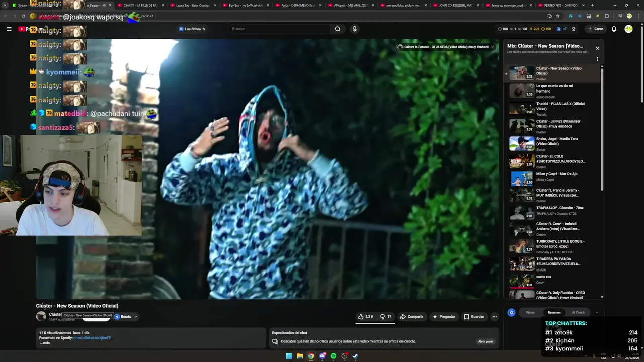Click Abrir panel for chat replay
644x362 pixels.
tap(486, 341)
